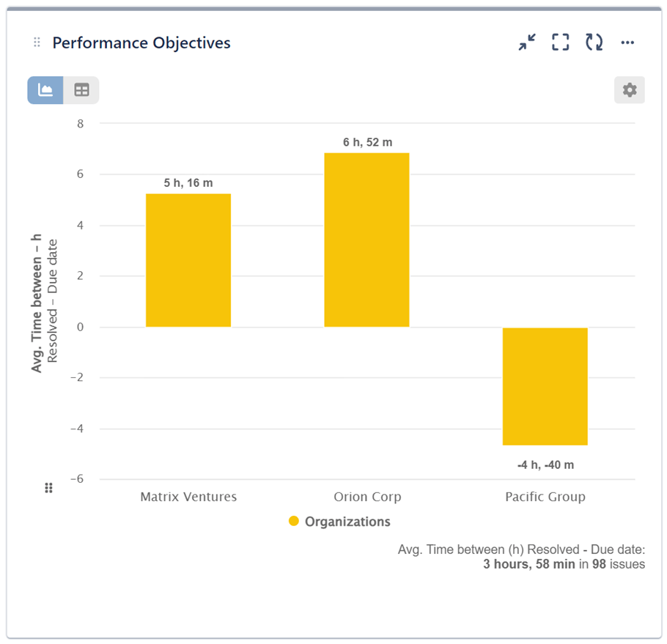
Task: Click the 6 h, 52 m data label
Action: 366,142
